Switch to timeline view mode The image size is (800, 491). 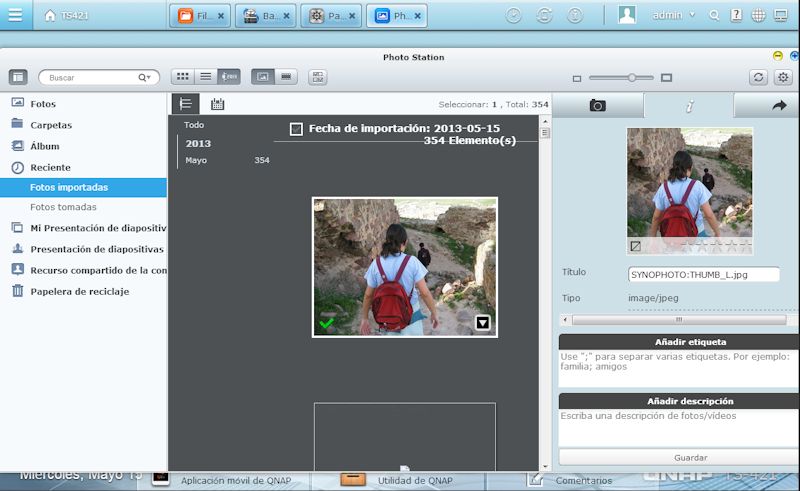pyautogui.click(x=229, y=77)
